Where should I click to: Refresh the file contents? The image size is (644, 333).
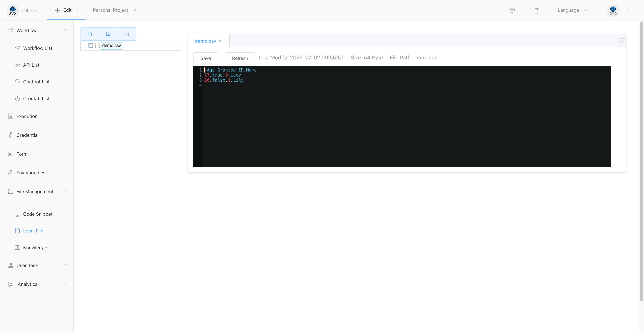click(239, 58)
